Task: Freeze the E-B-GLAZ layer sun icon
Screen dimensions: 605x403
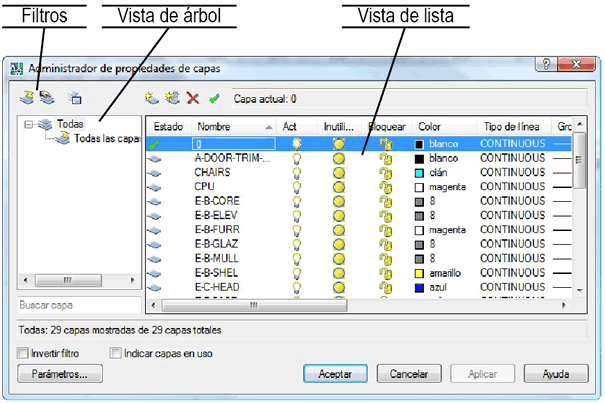Action: 339,245
